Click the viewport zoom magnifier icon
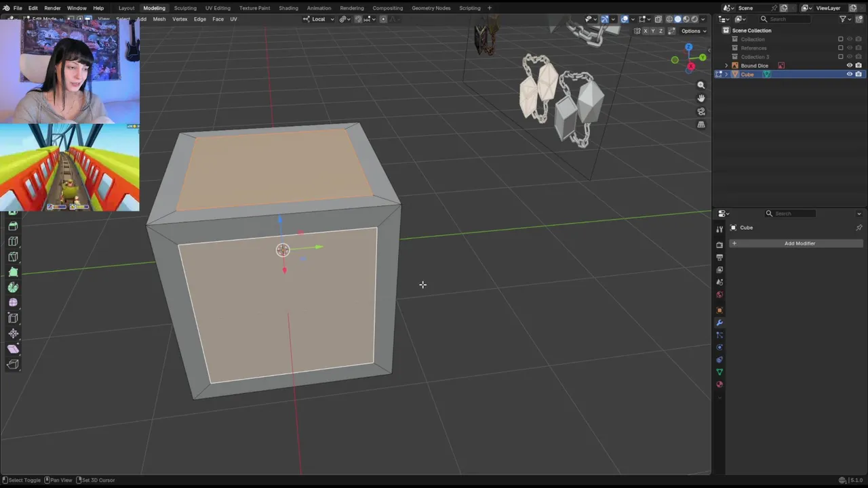 [x=701, y=85]
